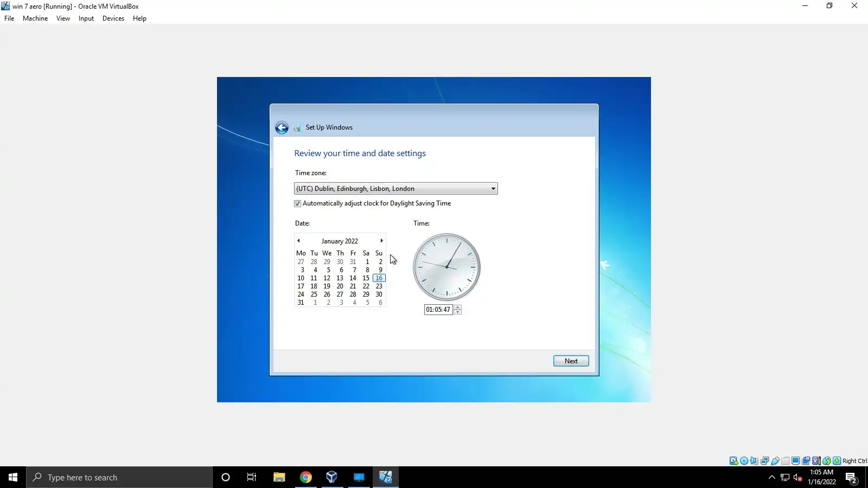Viewport: 868px width, 488px height.
Task: Open the File menu
Action: [9, 18]
